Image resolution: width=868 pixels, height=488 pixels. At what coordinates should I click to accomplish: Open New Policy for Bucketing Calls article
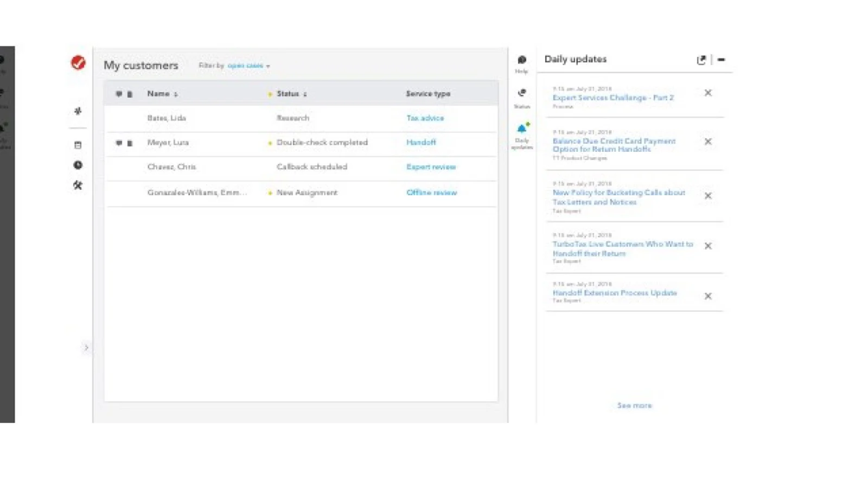pyautogui.click(x=618, y=197)
